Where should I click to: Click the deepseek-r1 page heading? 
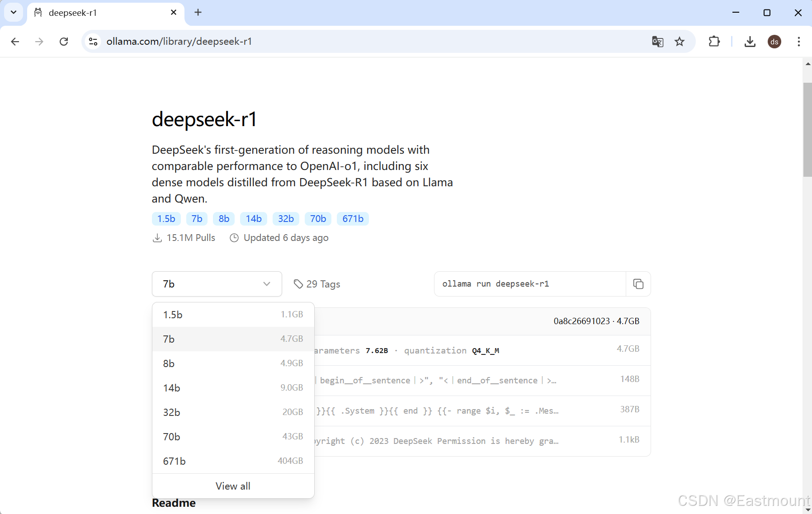pyautogui.click(x=204, y=119)
